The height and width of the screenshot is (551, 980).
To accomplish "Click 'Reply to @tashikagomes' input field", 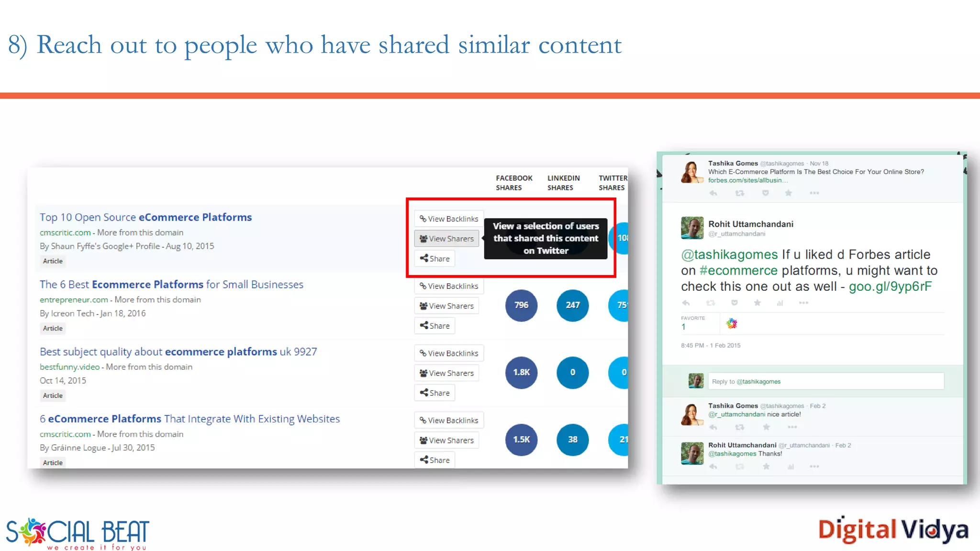I will tap(826, 381).
